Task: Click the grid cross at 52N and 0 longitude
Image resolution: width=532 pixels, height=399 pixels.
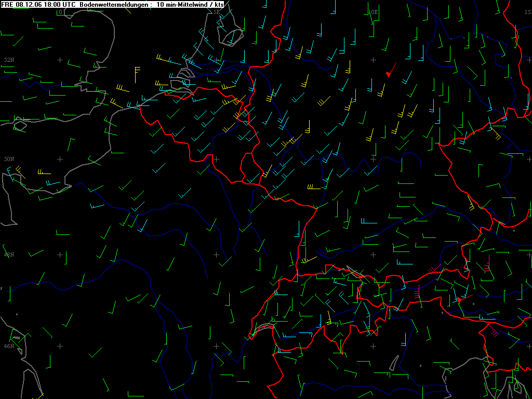Action: pyautogui.click(x=60, y=60)
